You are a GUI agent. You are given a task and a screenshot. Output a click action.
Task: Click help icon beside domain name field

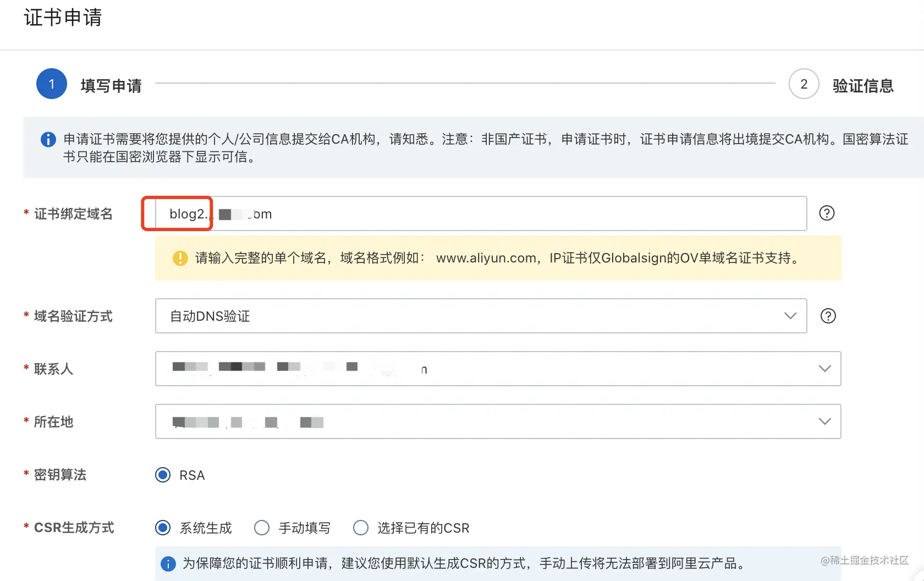click(x=827, y=213)
